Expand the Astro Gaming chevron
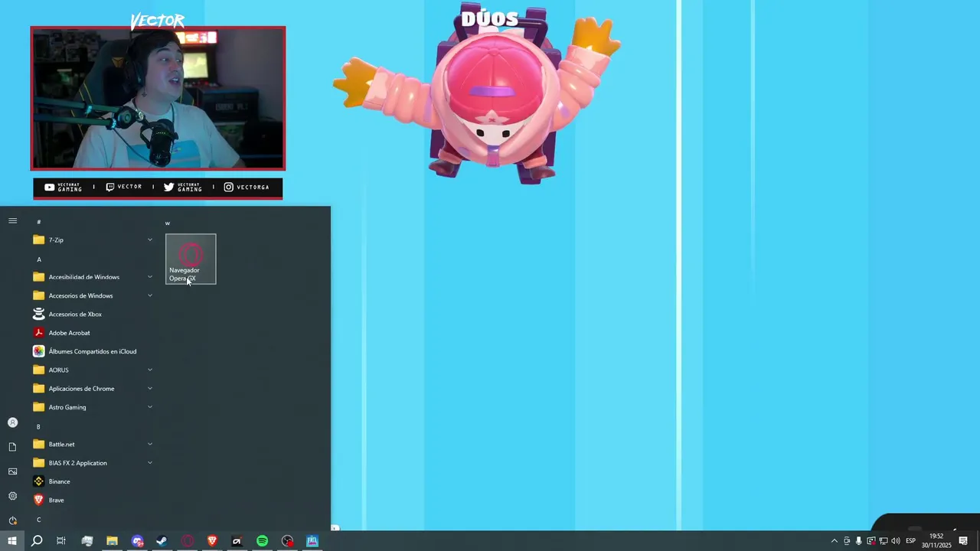 pyautogui.click(x=150, y=407)
